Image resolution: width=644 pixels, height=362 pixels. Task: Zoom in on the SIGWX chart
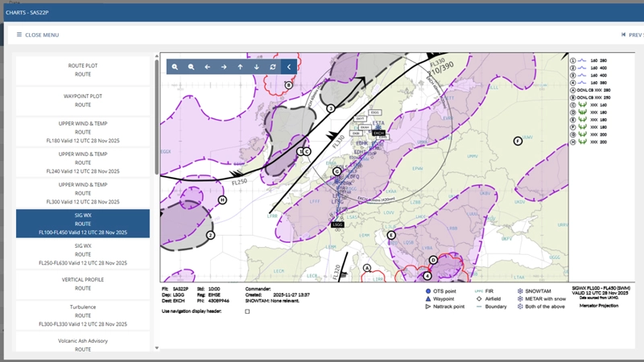pyautogui.click(x=175, y=67)
